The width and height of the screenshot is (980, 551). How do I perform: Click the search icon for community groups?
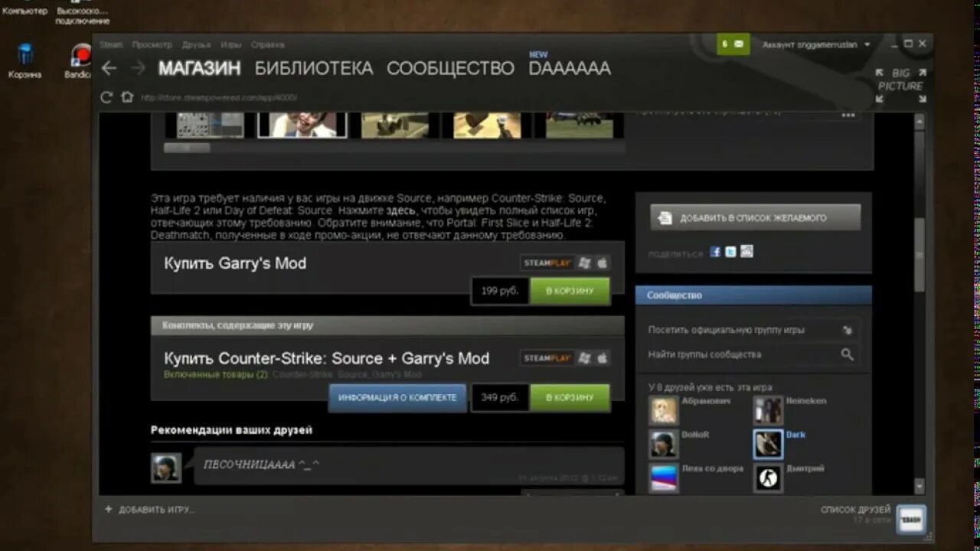[847, 354]
